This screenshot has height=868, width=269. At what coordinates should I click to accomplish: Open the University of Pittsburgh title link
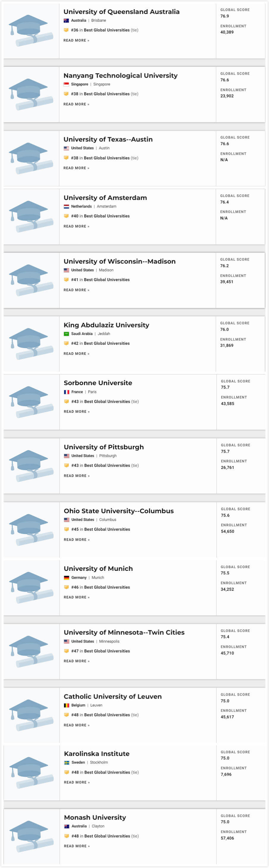coord(104,447)
